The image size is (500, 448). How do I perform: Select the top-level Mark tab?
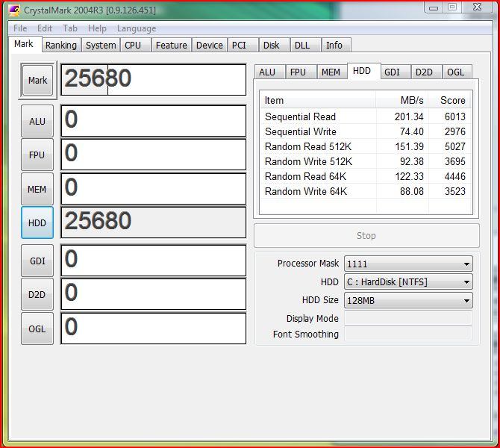[x=24, y=44]
